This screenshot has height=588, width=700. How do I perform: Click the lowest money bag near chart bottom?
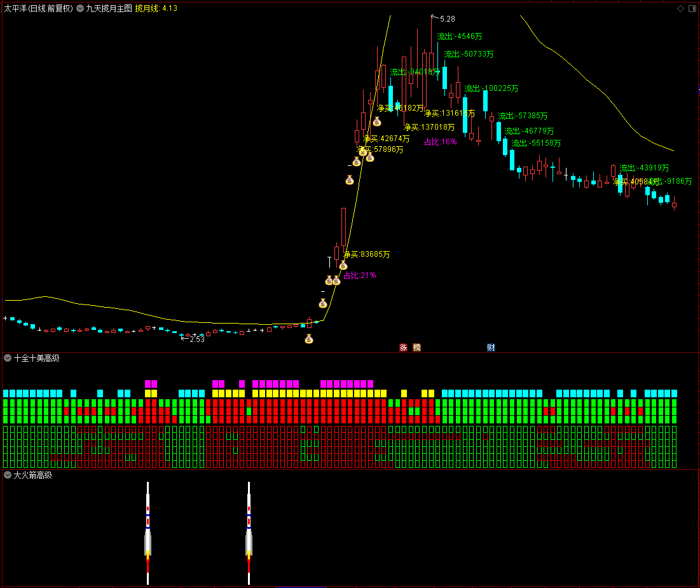[x=309, y=339]
